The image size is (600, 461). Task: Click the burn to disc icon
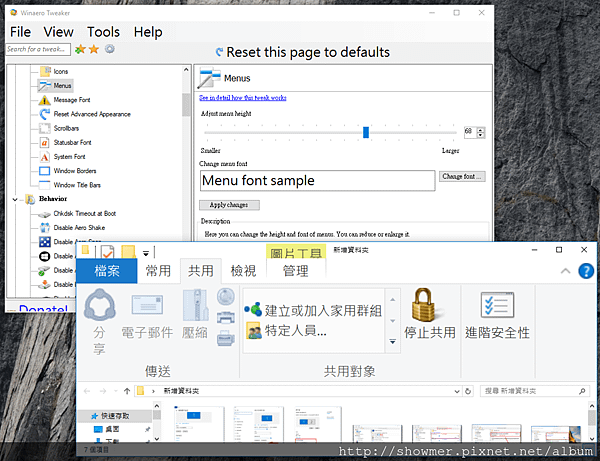click(x=226, y=296)
